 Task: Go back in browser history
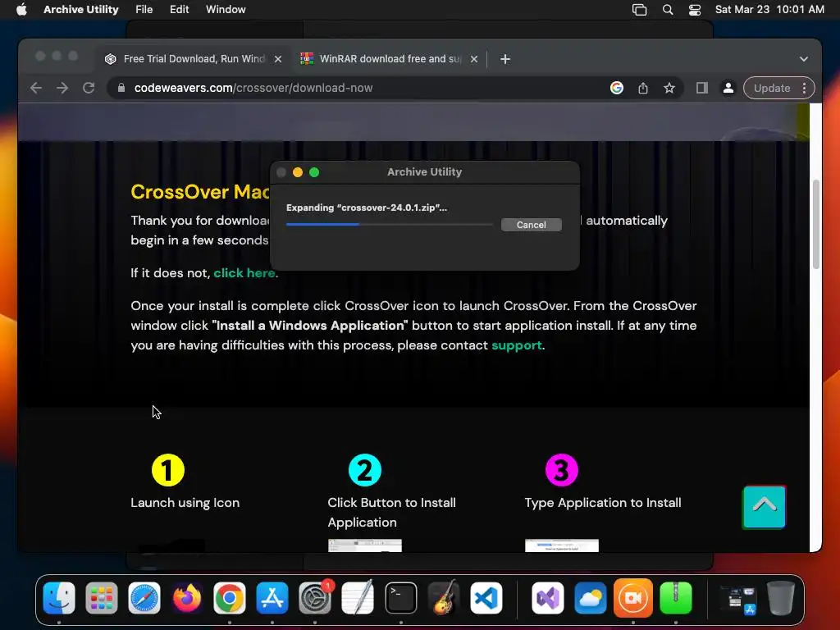click(x=36, y=88)
